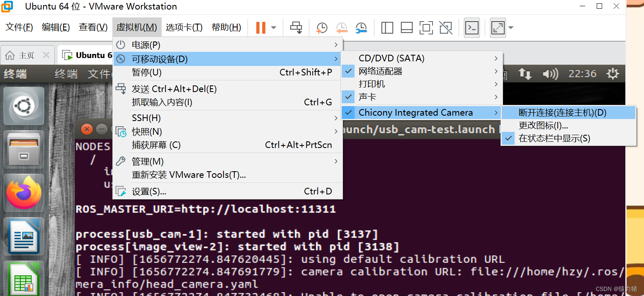Viewport: 644px width, 296px height.
Task: Click 断开连接(连接主机)(D) for the camera
Action: (569, 112)
